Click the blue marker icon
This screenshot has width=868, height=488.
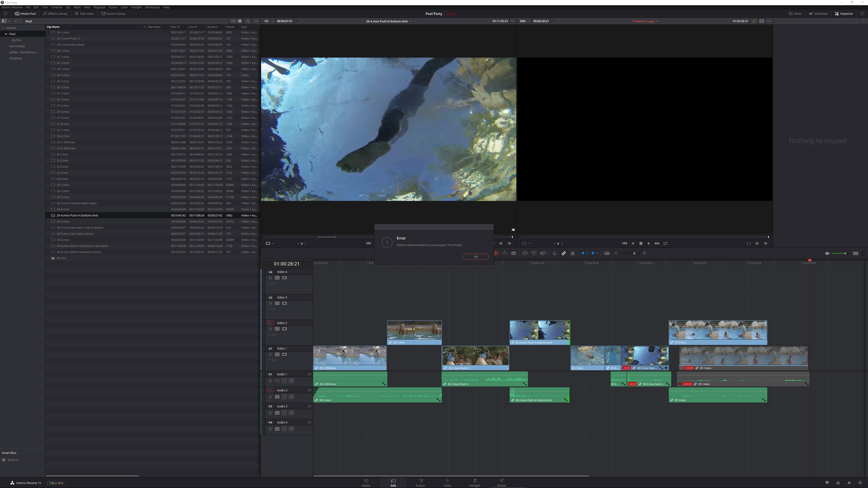pyautogui.click(x=593, y=253)
